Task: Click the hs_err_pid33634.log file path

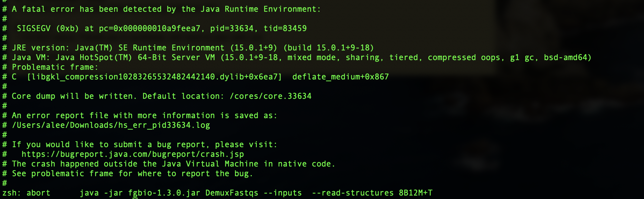Action: click(x=111, y=125)
